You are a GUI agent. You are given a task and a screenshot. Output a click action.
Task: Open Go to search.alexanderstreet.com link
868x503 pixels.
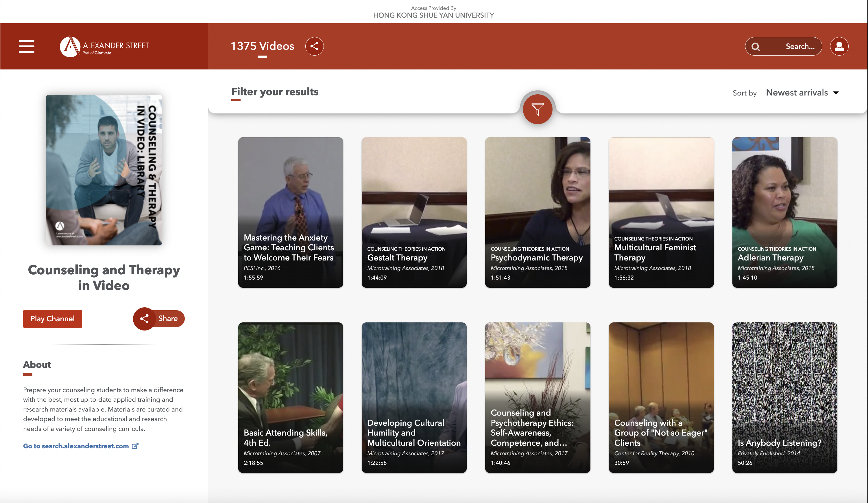[x=76, y=446]
